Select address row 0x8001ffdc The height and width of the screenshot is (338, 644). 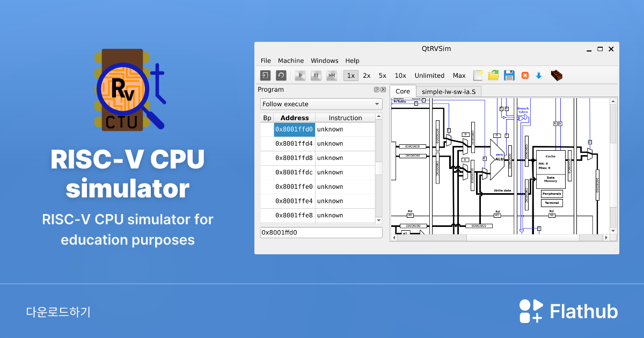tap(294, 172)
